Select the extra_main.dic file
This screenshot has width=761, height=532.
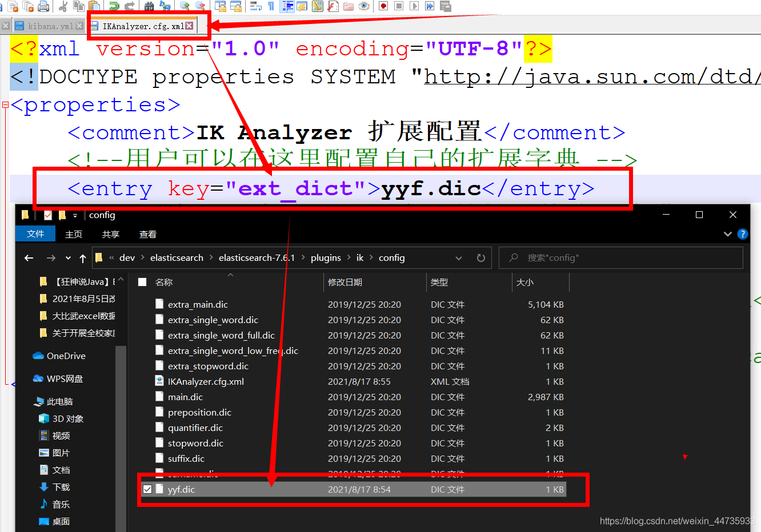[198, 304]
